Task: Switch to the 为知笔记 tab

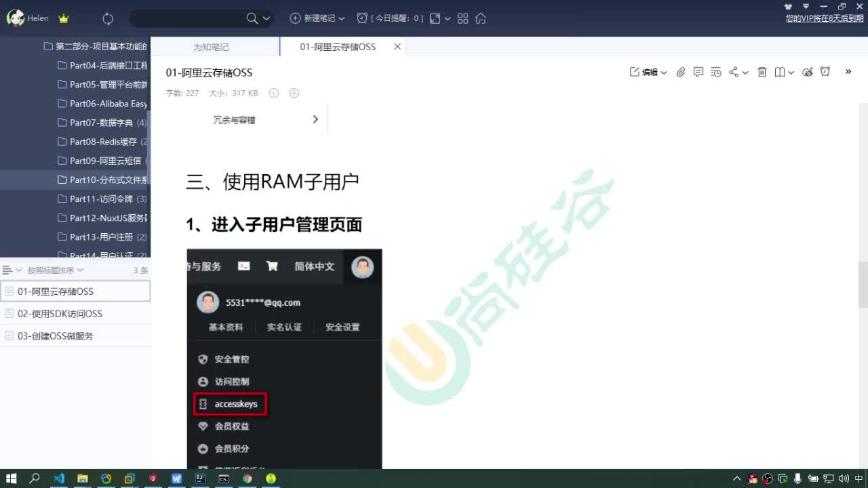Action: pos(211,47)
